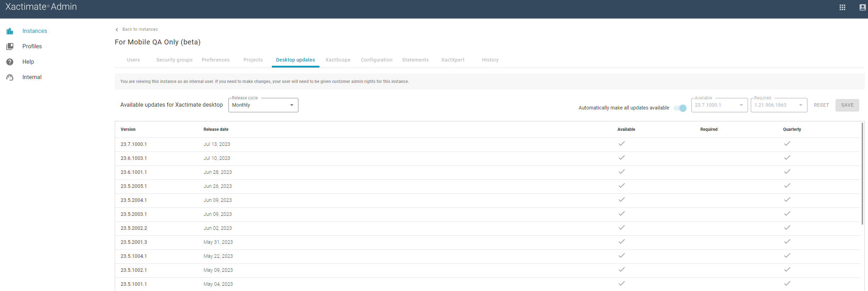Click the versions table vertical scrollbar
Viewport: 868px width, 291px height.
pyautogui.click(x=862, y=173)
